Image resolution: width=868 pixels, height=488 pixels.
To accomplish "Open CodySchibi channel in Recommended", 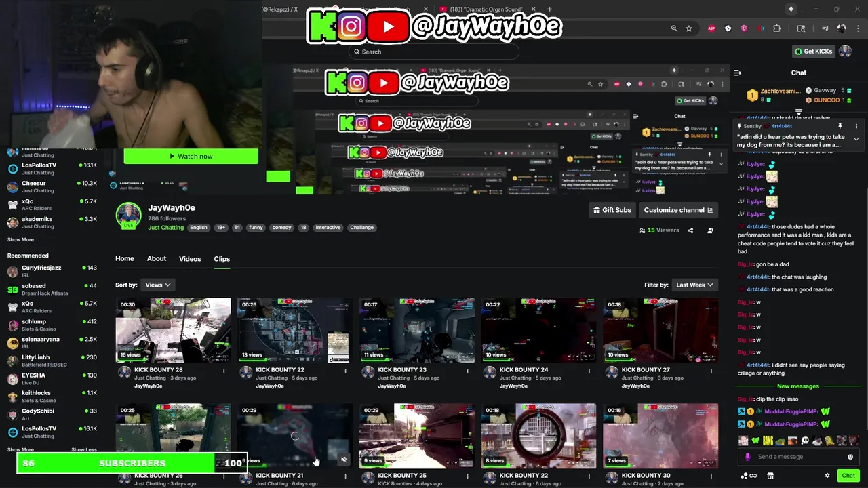I will pyautogui.click(x=52, y=414).
